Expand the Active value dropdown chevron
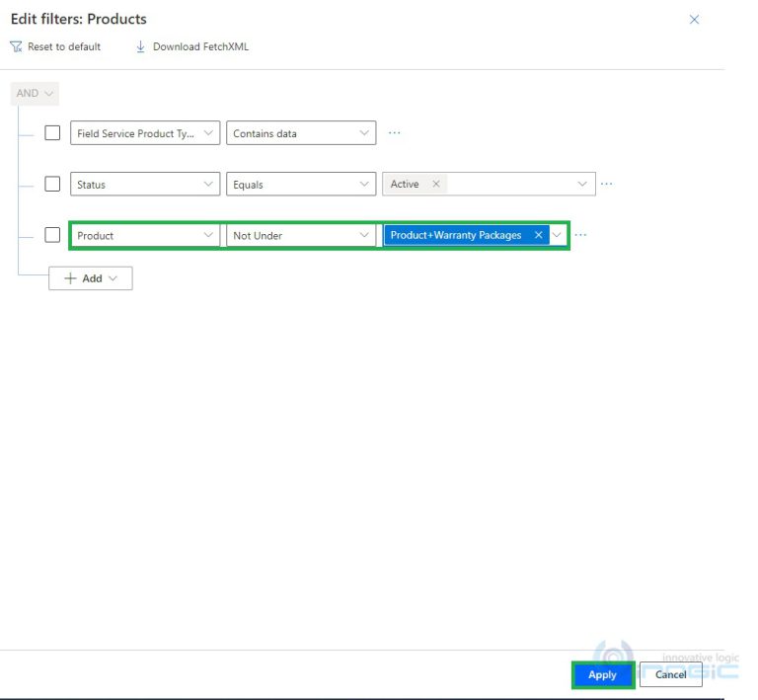The width and height of the screenshot is (758, 700). point(582,184)
